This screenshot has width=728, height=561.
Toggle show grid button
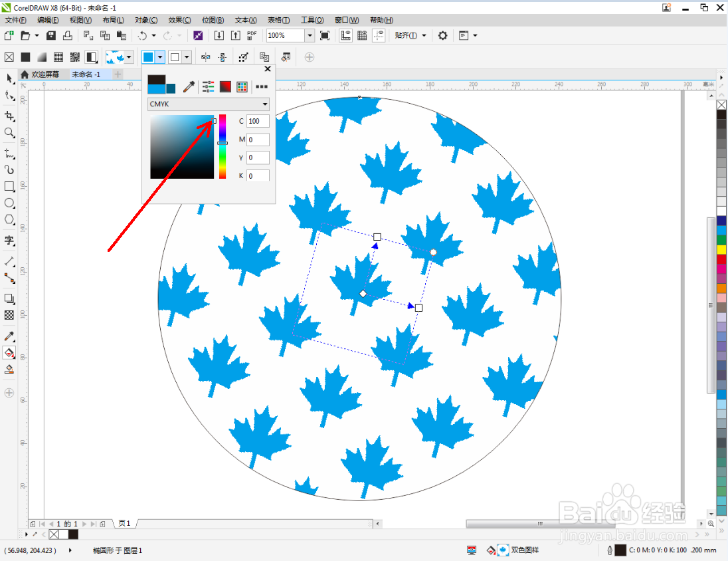coord(362,35)
